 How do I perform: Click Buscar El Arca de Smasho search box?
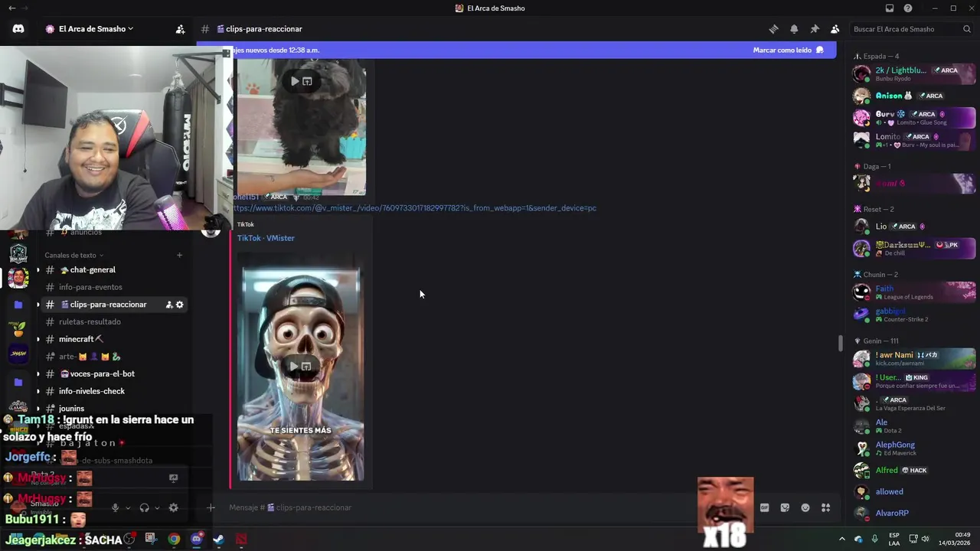pos(905,29)
